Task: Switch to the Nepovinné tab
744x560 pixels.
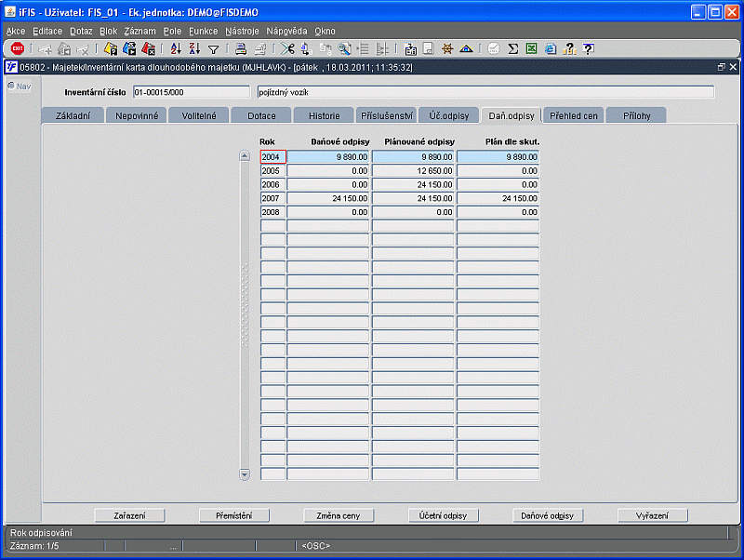Action: pyautogui.click(x=137, y=115)
